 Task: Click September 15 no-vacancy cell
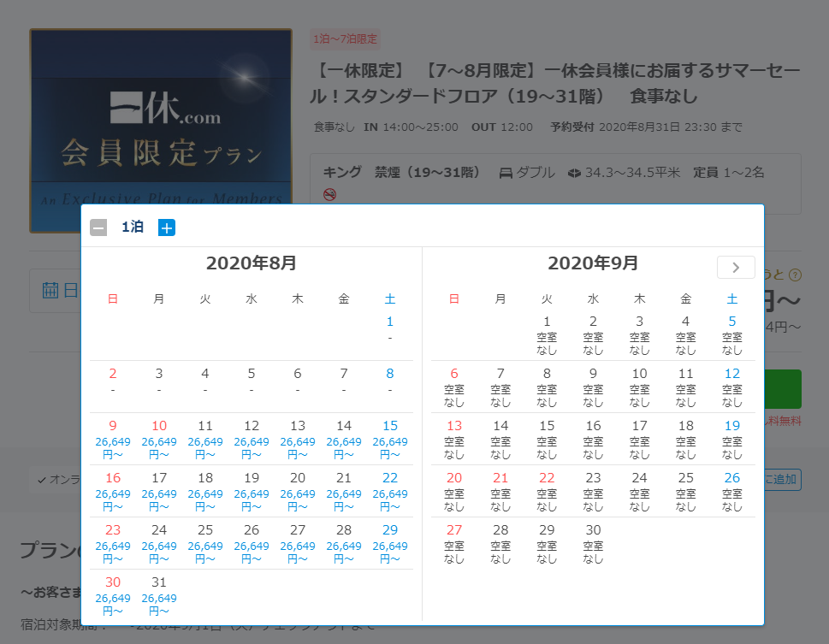click(547, 439)
